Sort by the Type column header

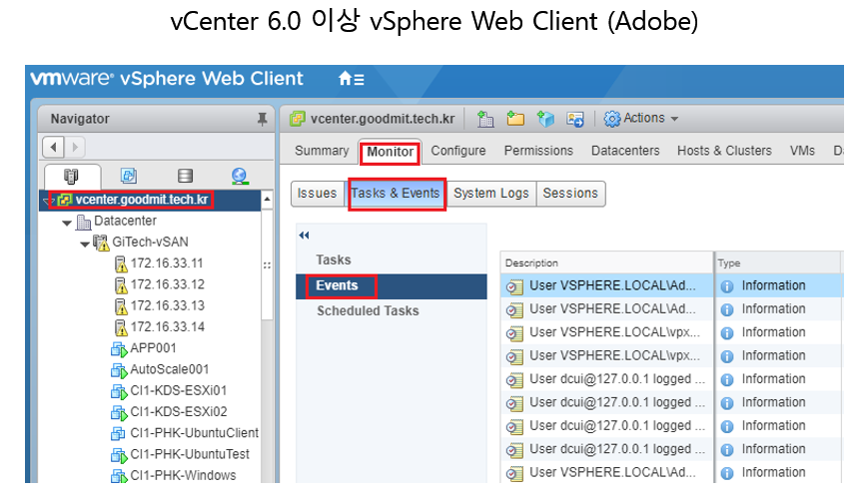pyautogui.click(x=777, y=263)
